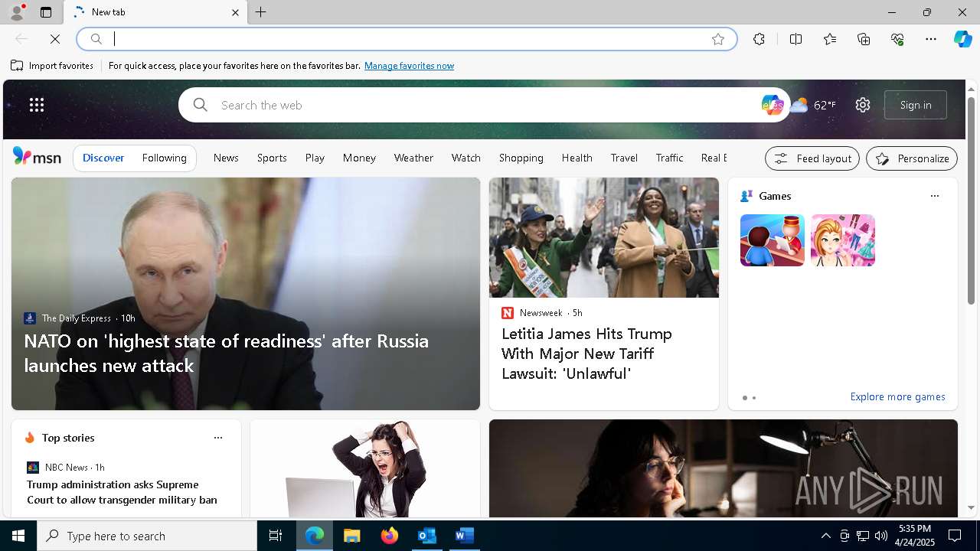This screenshot has height=551, width=980.
Task: Close the New tab browser tab
Action: [235, 12]
